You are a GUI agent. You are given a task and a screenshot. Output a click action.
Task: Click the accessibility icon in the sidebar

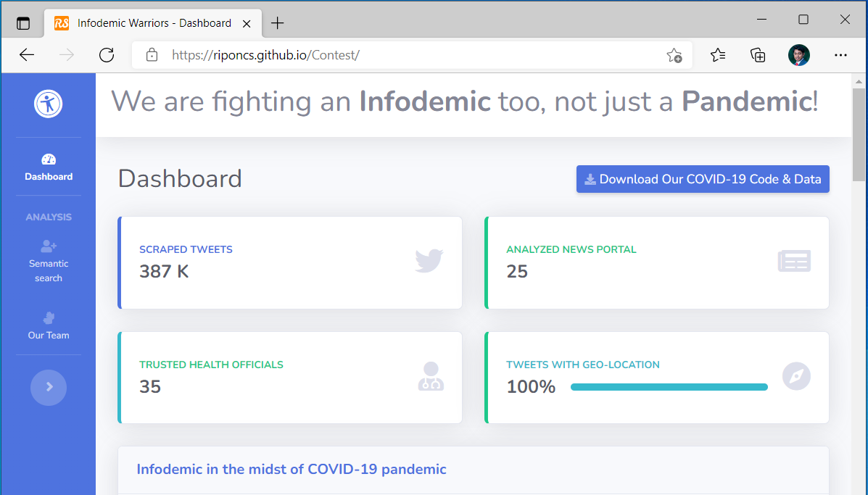[49, 103]
